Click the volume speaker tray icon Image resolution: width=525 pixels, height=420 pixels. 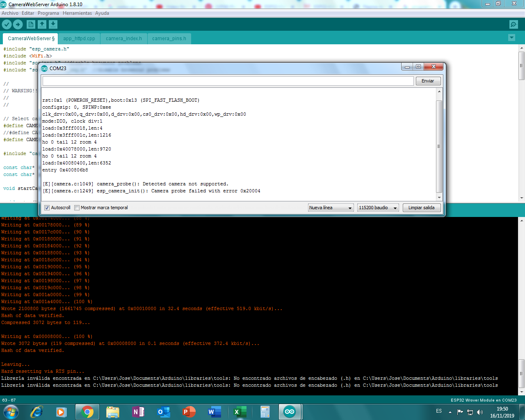(480, 412)
